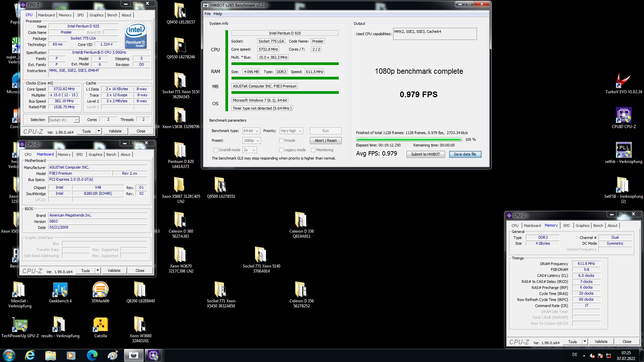Viewport: 644px width, 362px height.
Task: Click Save data file button
Action: tap(465, 154)
